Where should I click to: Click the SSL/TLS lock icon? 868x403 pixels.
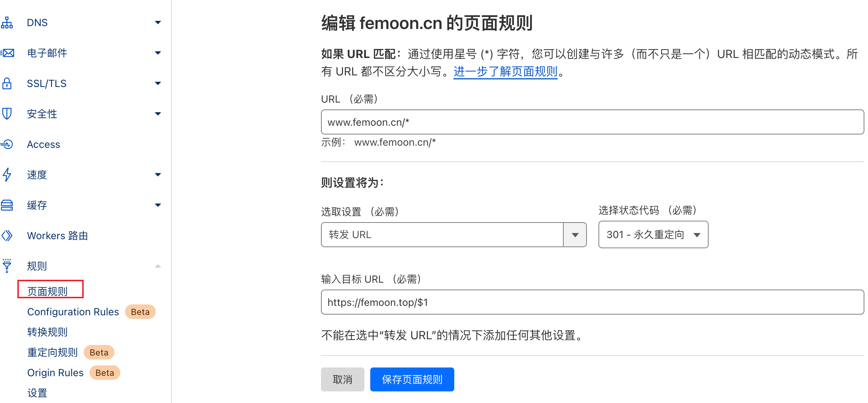[x=7, y=83]
